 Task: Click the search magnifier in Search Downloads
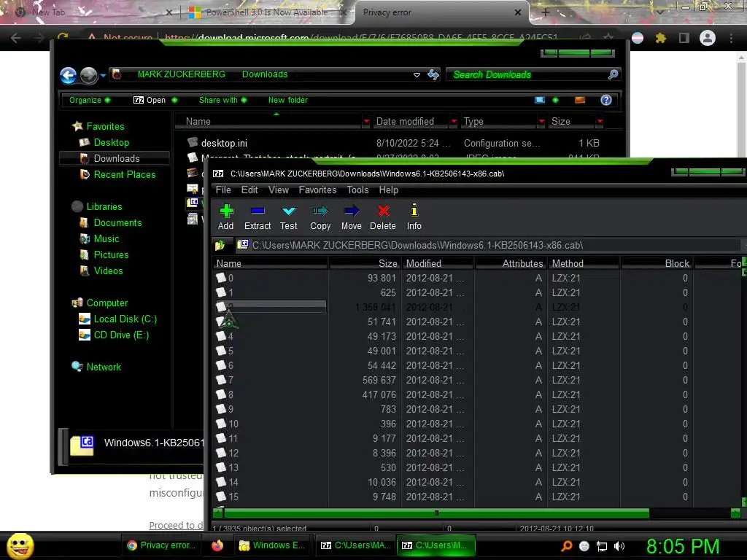pos(613,74)
